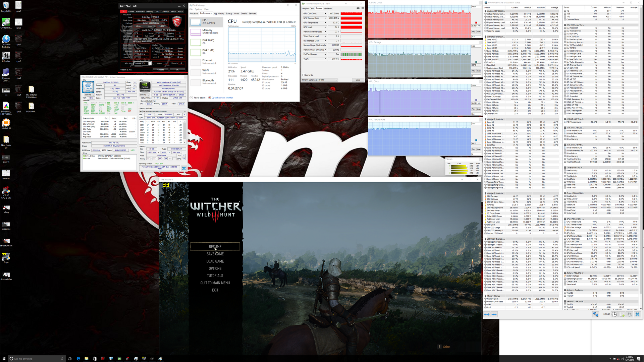Toggle Log to file checkbox in GPU-Z
Screen dimensions: 644x362
pos(304,75)
